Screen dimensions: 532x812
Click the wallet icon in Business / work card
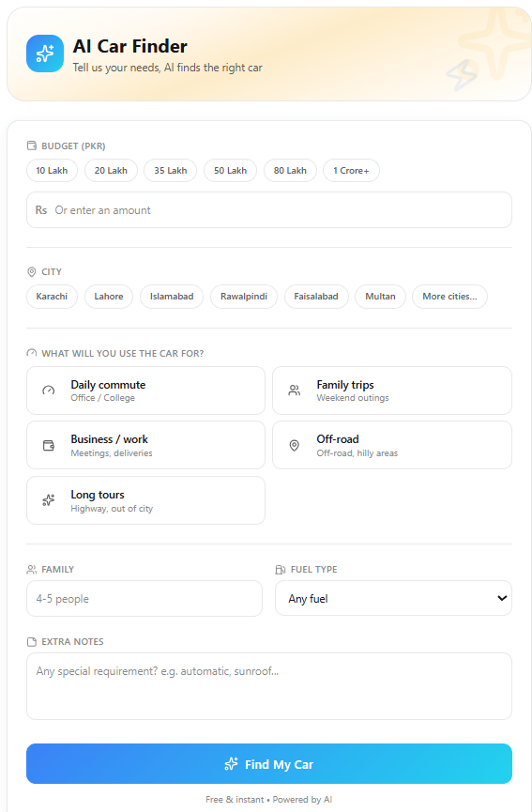49,445
